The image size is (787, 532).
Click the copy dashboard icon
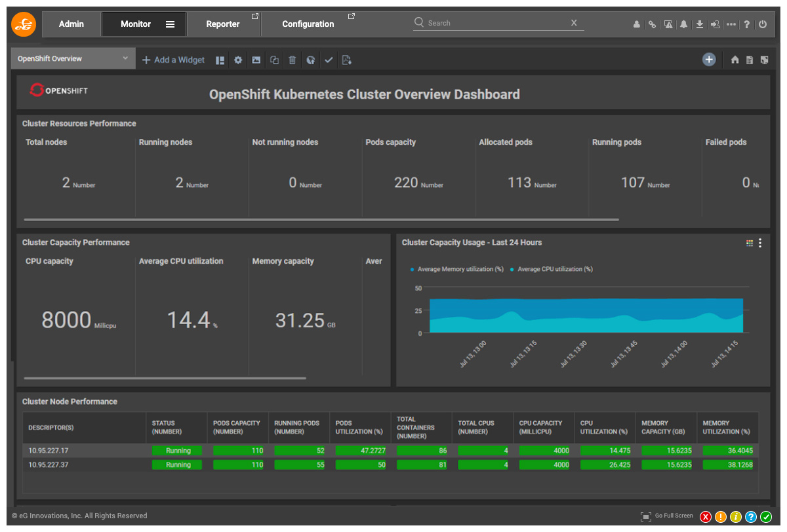pyautogui.click(x=275, y=60)
